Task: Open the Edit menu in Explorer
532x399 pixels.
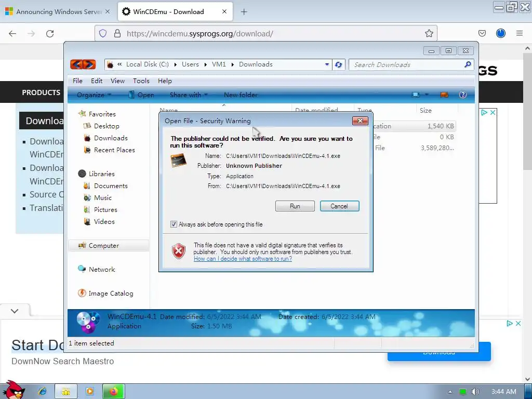Action: pos(96,81)
